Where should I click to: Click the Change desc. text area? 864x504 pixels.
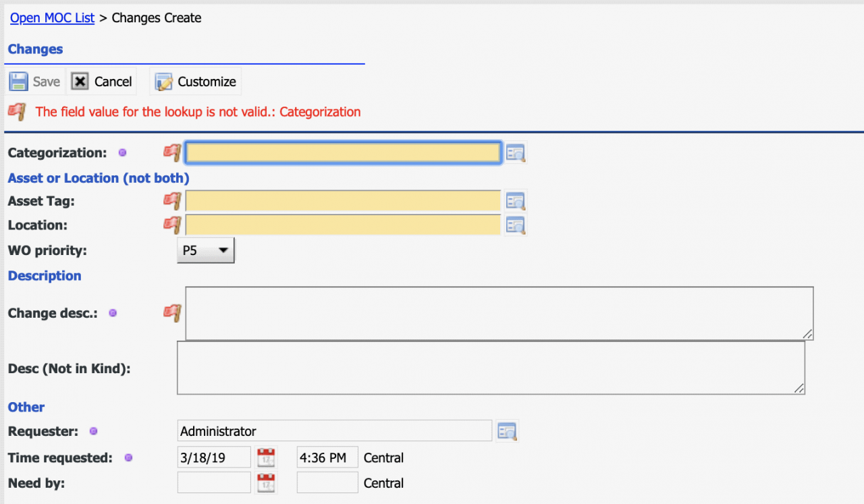[x=498, y=313]
